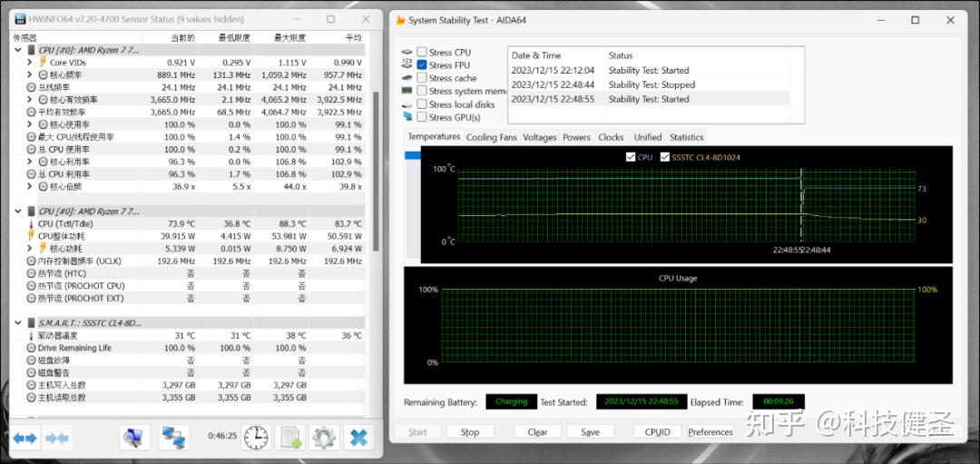
Task: Click circle icon beside 热节流 (HTC)
Action: click(x=31, y=273)
